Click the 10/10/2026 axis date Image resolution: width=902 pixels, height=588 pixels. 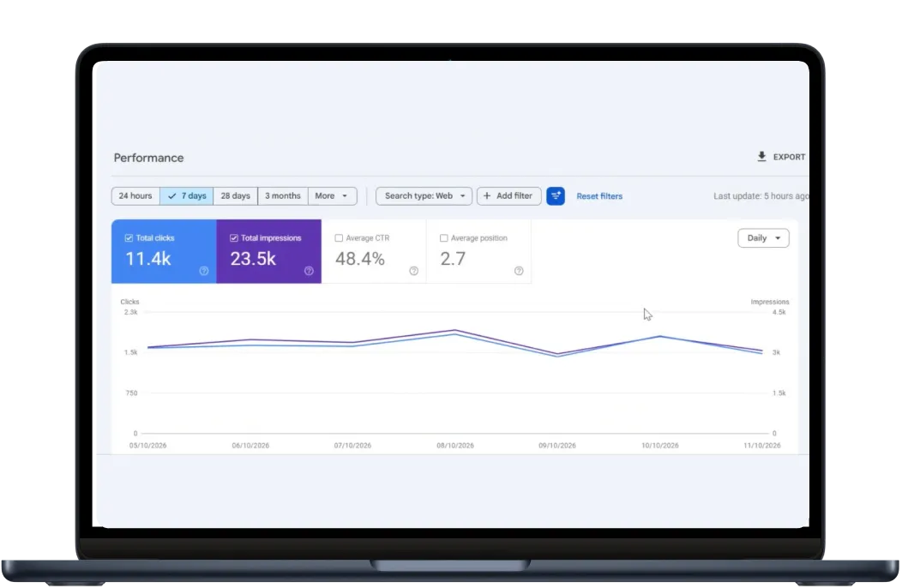coord(660,446)
